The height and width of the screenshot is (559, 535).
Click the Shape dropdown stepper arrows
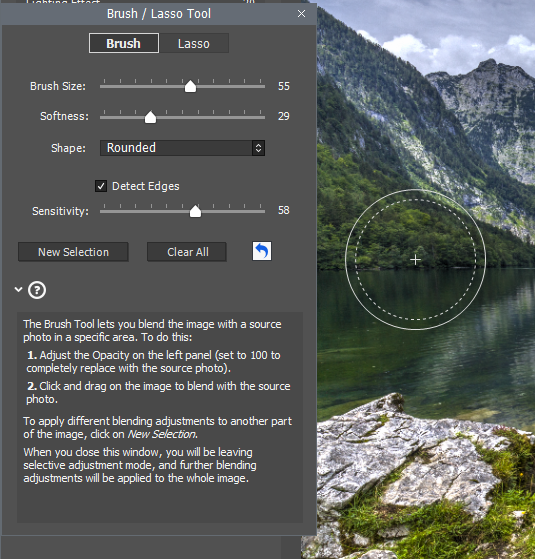[258, 148]
